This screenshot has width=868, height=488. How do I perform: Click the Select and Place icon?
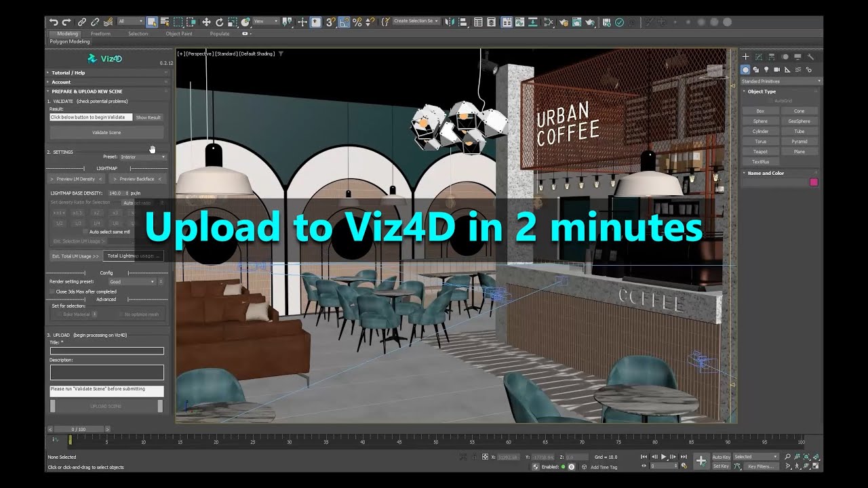(245, 22)
